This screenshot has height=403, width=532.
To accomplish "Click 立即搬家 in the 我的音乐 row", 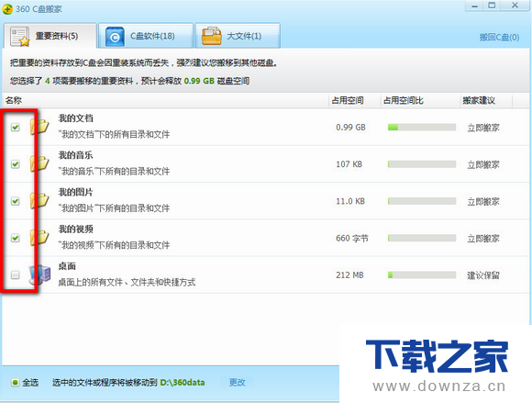I will point(483,164).
